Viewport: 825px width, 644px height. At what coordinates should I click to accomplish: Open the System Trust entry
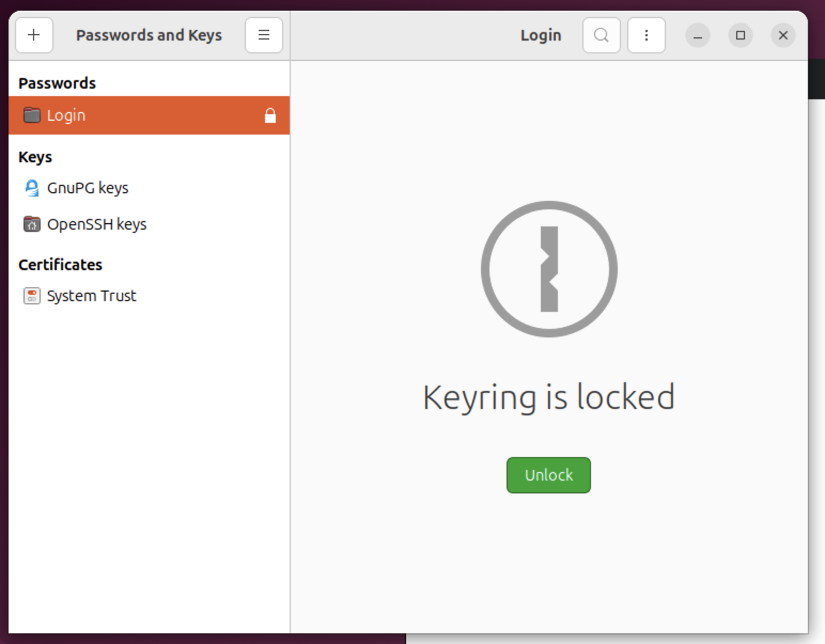pyautogui.click(x=91, y=296)
